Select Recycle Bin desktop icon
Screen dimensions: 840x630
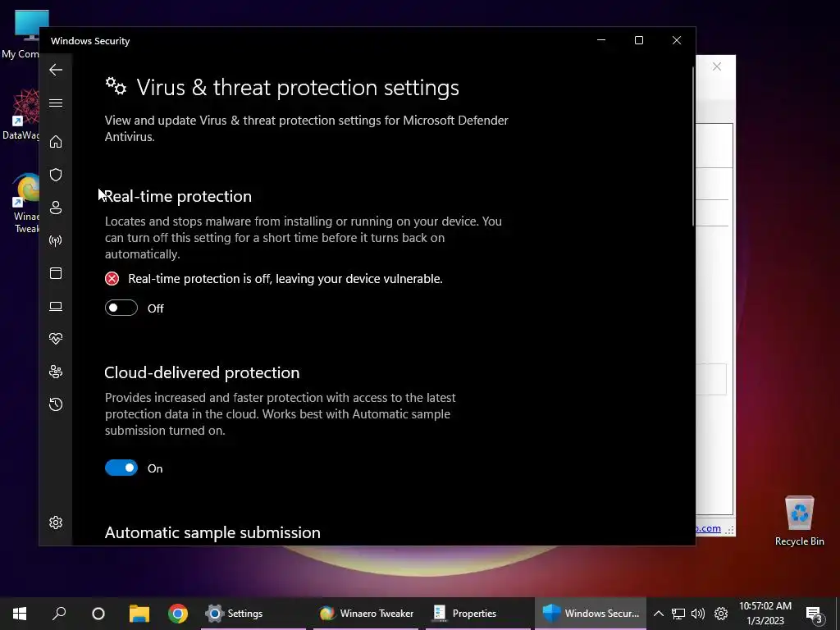[x=799, y=521]
